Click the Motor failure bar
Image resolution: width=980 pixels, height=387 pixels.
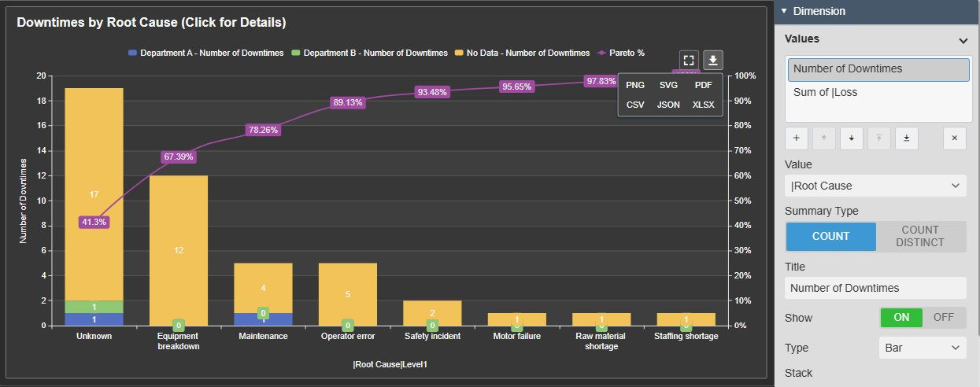(x=516, y=319)
